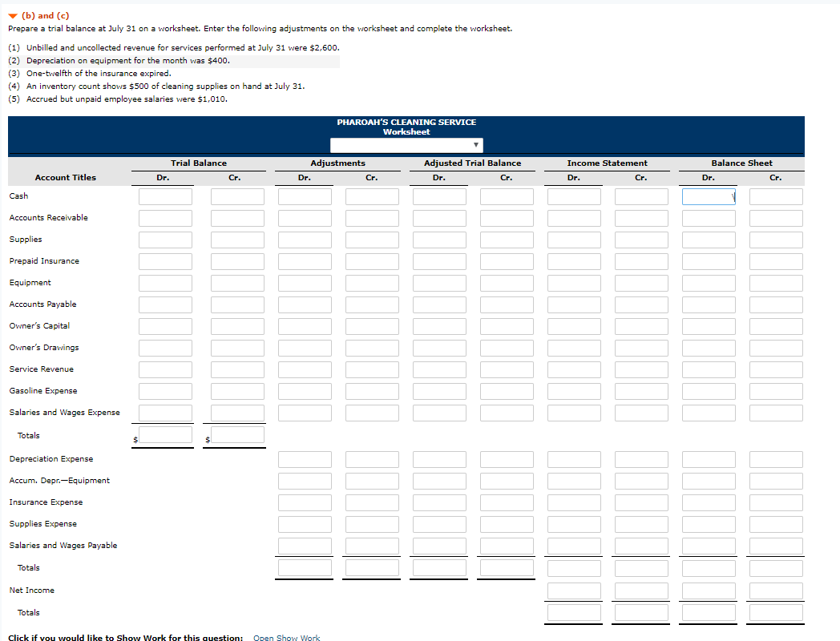This screenshot has width=840, height=641.
Task: Select the Supplies Adjusted Trial Balance Cr. field
Action: [506, 239]
